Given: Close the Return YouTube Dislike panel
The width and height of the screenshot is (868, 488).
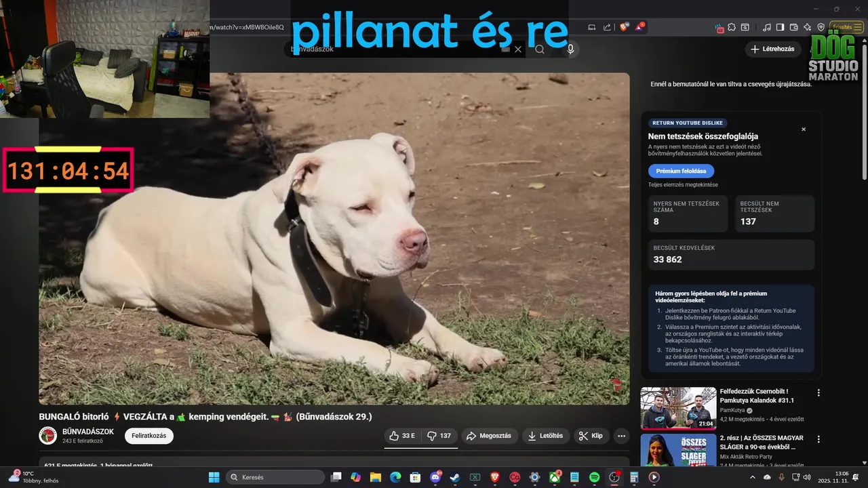Looking at the screenshot, I should coord(804,129).
